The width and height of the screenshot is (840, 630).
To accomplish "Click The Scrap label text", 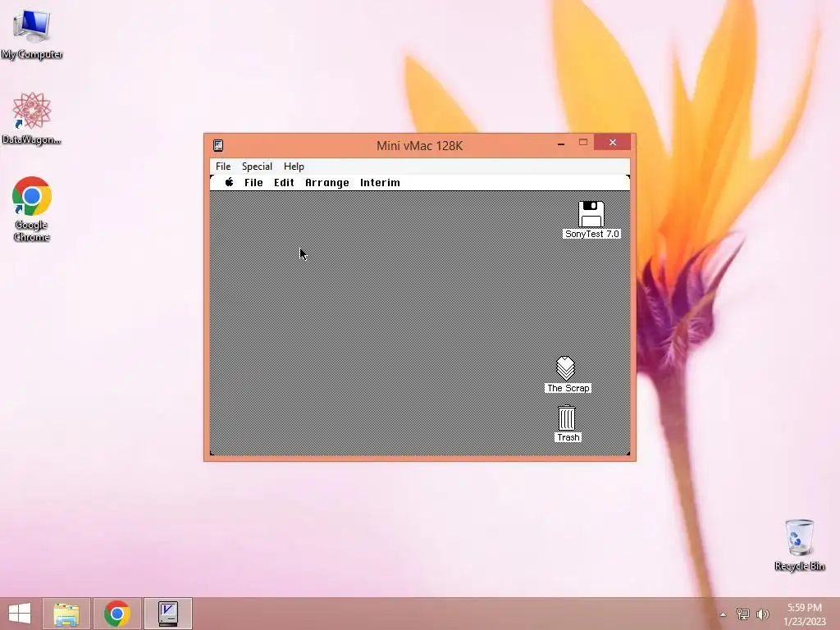I will [x=568, y=388].
